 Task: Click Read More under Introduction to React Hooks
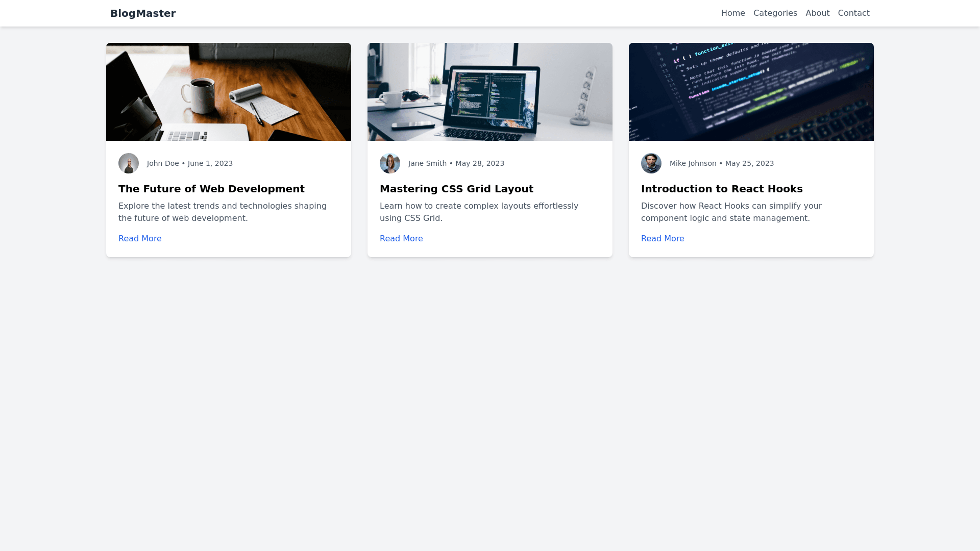[662, 238]
